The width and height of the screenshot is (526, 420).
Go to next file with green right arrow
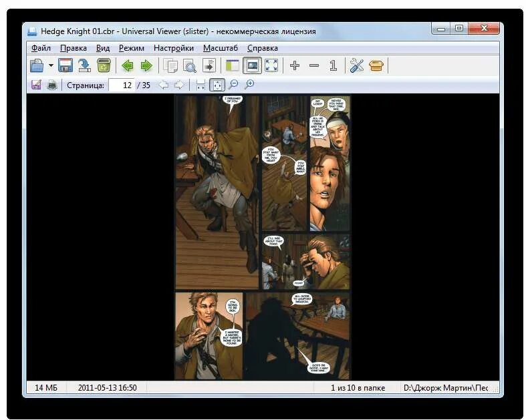146,65
